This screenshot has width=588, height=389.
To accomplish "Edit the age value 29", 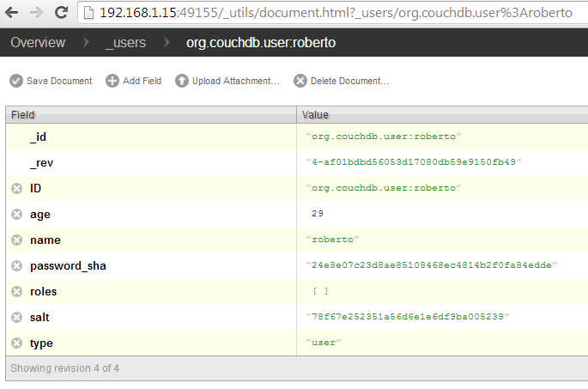I will [x=318, y=214].
